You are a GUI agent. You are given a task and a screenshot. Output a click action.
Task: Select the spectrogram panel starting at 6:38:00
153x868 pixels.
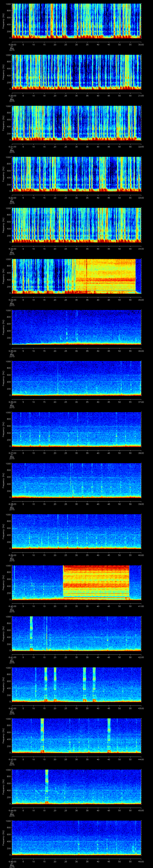(77, 480)
